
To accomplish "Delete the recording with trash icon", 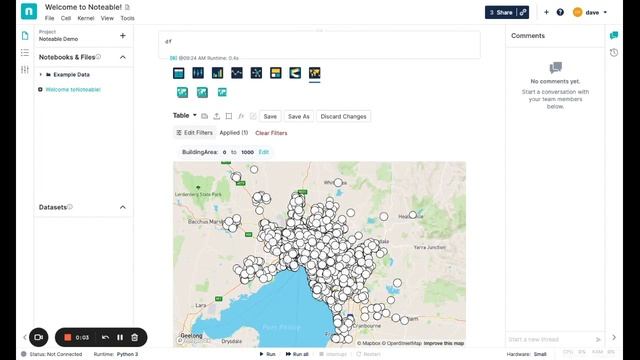I will point(135,338).
